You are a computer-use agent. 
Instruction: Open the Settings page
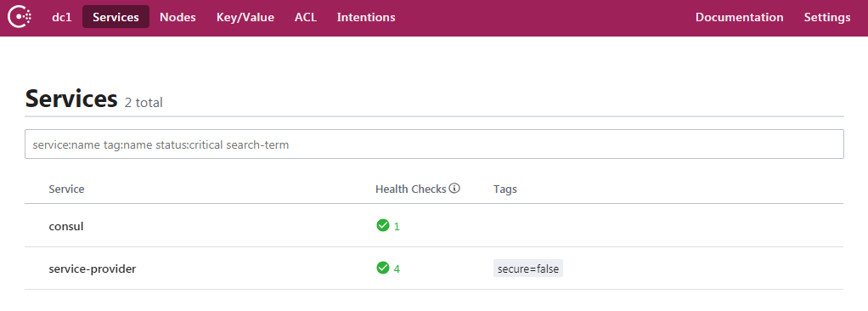[827, 17]
